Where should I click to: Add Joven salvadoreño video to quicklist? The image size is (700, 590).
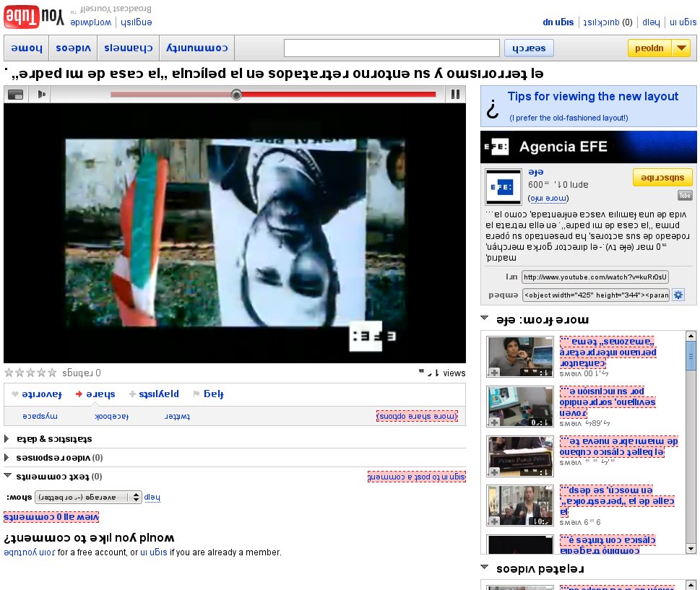(494, 422)
